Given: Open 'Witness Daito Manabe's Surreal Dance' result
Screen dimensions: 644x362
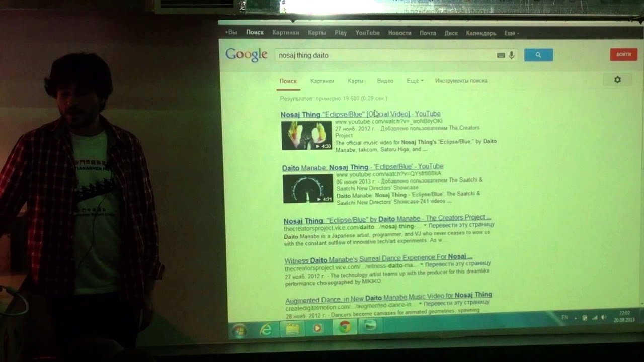Looking at the screenshot, I should coord(378,259).
